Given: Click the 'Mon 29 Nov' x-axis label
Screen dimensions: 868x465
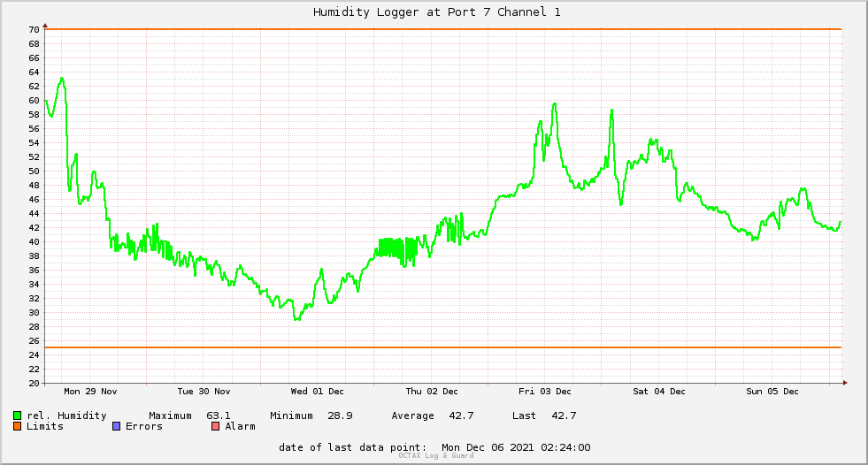Looking at the screenshot, I should pos(90,392).
